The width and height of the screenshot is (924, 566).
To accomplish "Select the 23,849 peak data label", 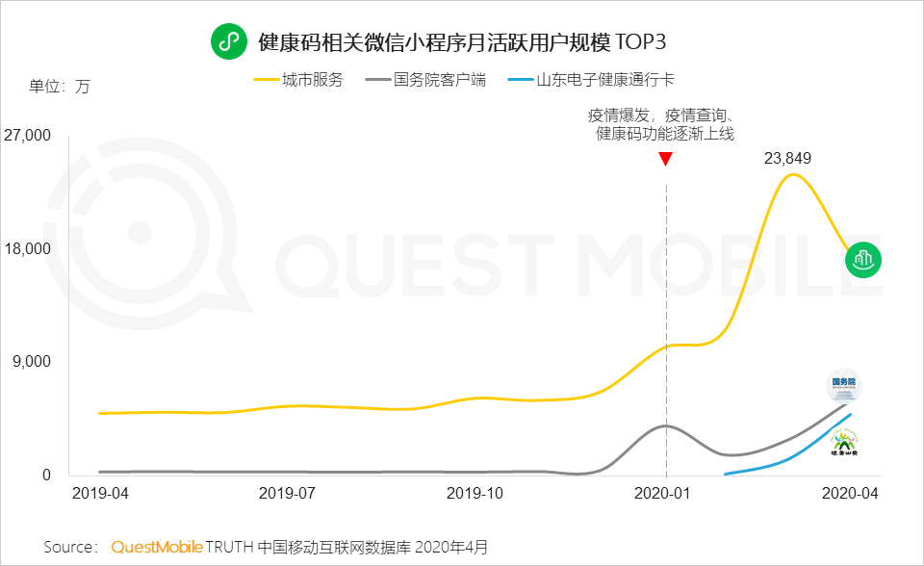I will [788, 158].
